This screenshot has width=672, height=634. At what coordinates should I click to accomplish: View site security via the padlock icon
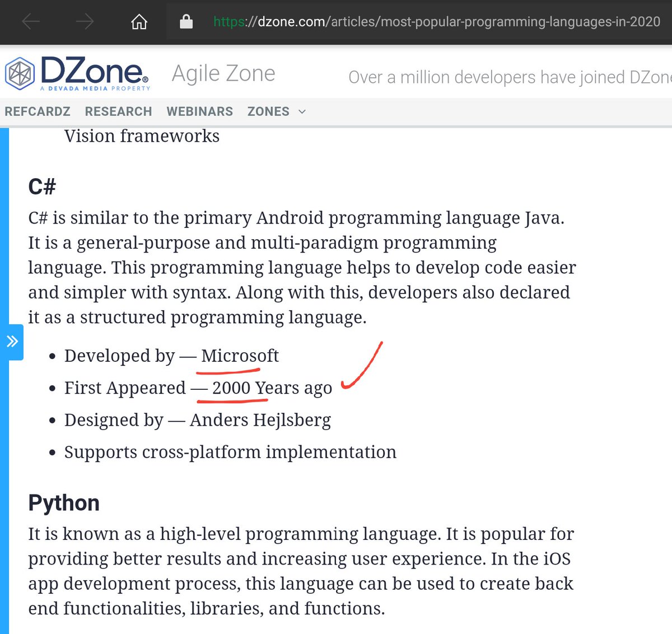[x=186, y=22]
